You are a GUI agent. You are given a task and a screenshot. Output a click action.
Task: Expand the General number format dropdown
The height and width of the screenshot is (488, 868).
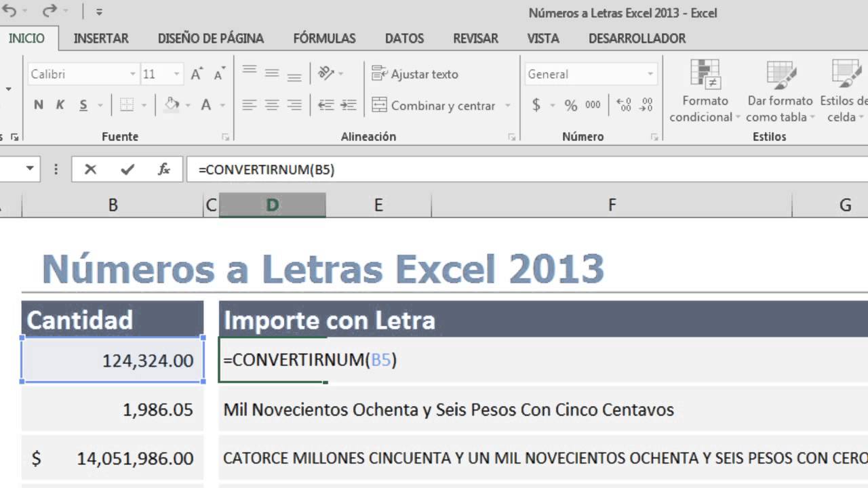point(650,74)
